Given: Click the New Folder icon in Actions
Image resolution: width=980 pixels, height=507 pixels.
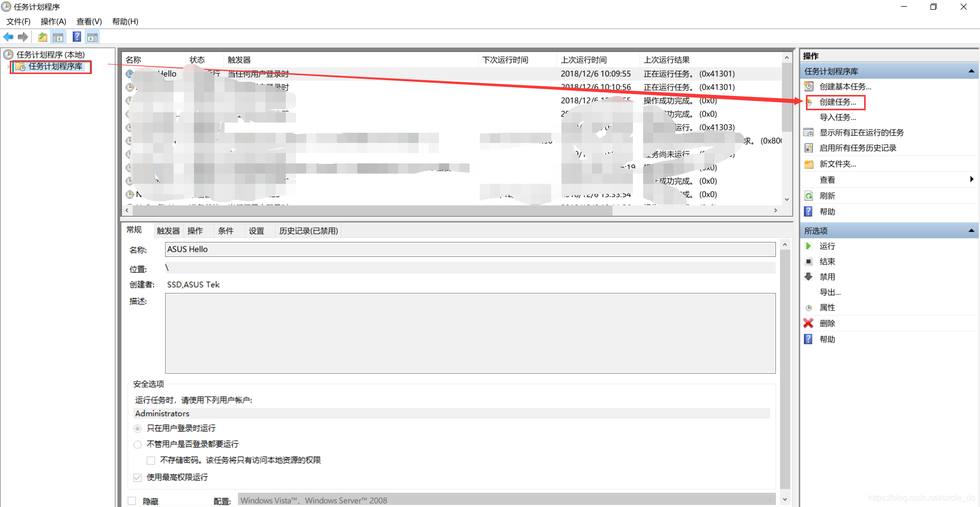Looking at the screenshot, I should pos(808,164).
